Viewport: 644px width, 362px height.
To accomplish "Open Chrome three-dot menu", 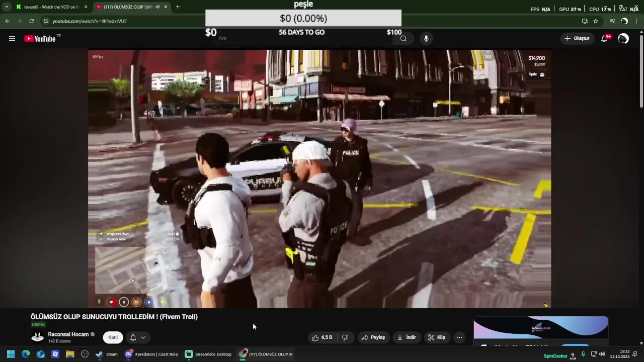I will coord(637,21).
